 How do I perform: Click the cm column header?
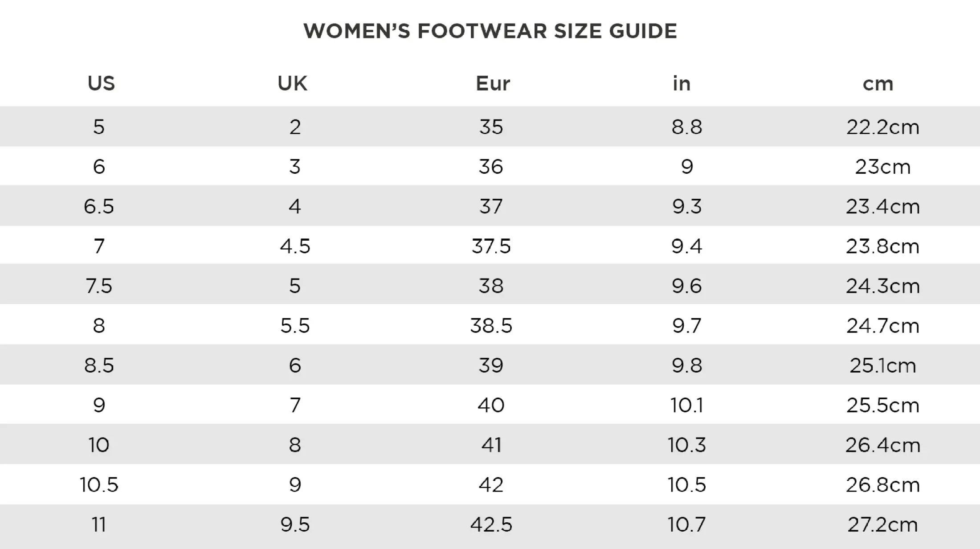click(878, 83)
